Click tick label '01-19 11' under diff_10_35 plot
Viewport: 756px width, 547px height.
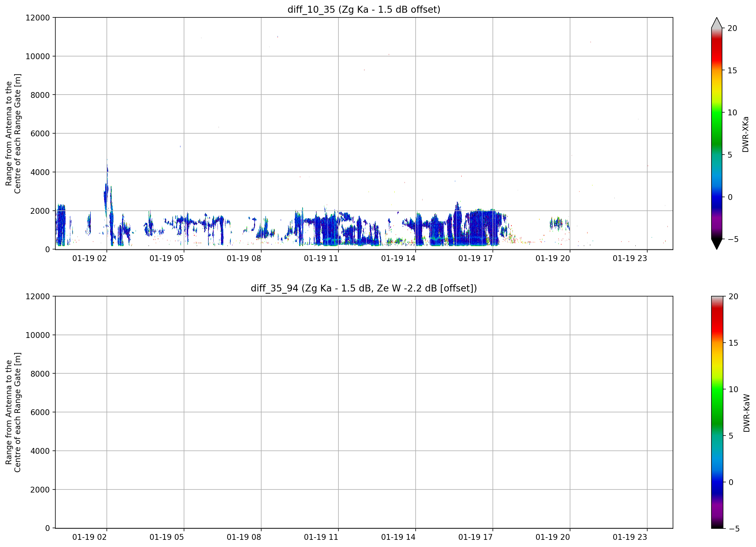pos(321,259)
